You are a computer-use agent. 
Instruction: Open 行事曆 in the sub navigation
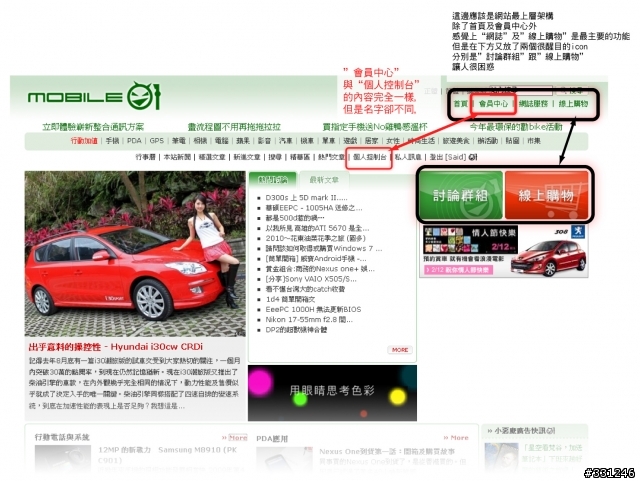pos(145,157)
